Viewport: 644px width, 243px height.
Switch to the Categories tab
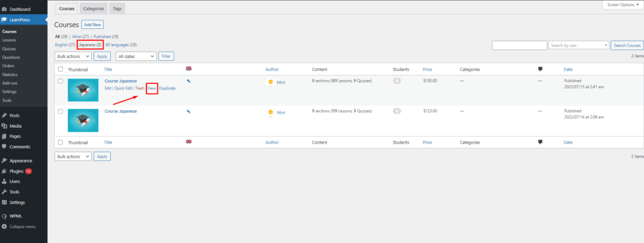[94, 8]
